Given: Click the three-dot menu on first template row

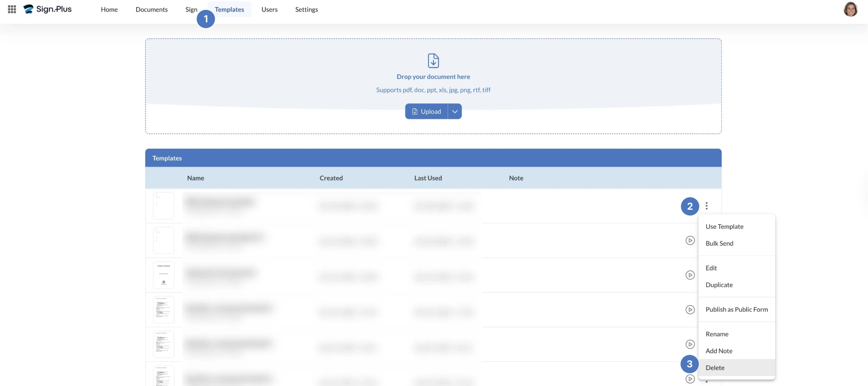Looking at the screenshot, I should 706,206.
